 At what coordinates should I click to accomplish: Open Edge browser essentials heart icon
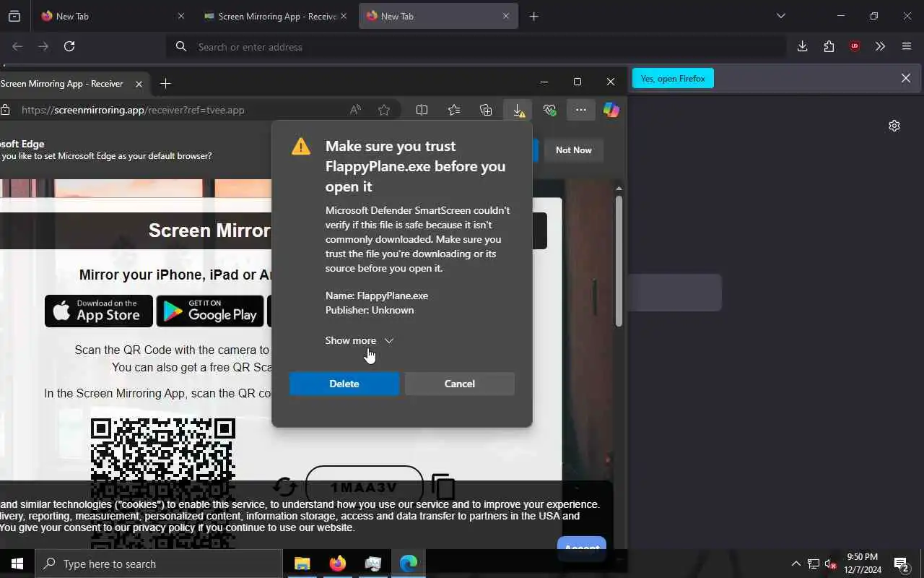click(550, 110)
